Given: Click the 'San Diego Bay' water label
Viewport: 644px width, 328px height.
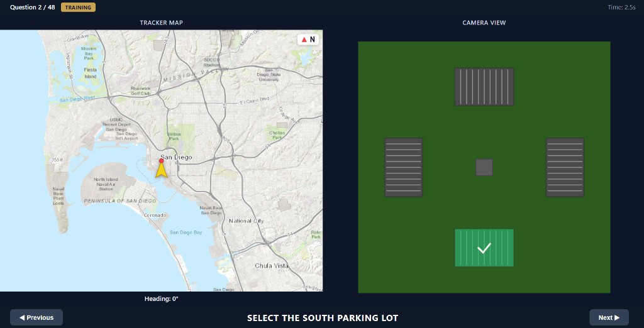Looking at the screenshot, I should tap(186, 232).
